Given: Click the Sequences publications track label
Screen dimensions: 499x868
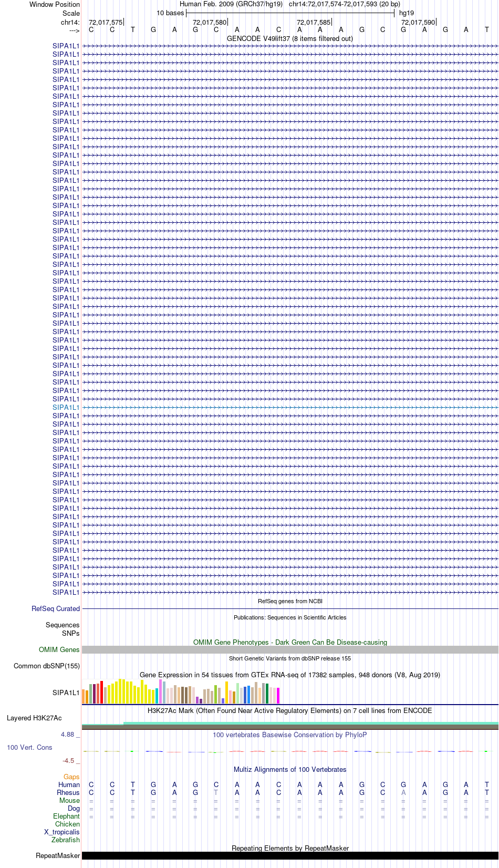Looking at the screenshot, I should click(63, 625).
